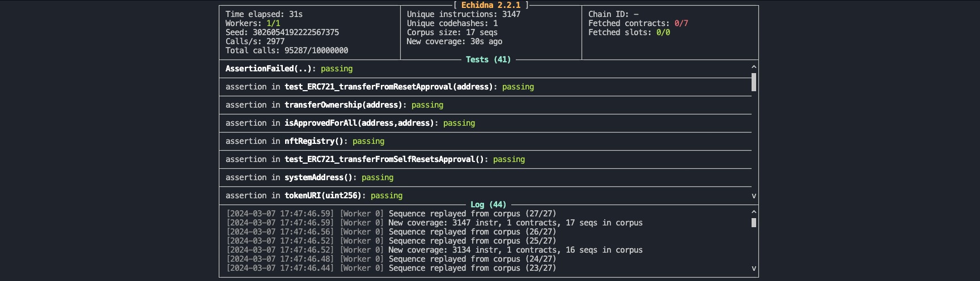Select the test_ERC721_transferFromSelfResetsApproval assertion row
Image resolution: width=980 pixels, height=281 pixels.
pyautogui.click(x=485, y=159)
